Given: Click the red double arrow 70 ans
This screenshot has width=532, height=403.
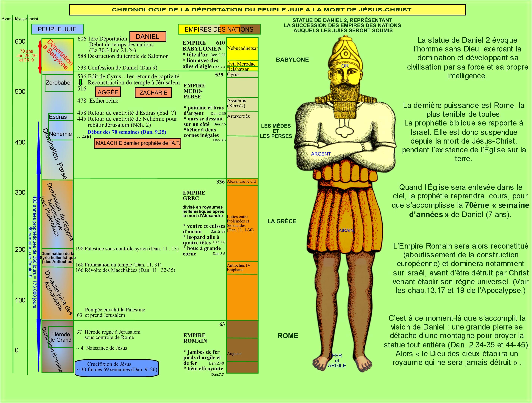Looking at the screenshot, I should (40, 57).
